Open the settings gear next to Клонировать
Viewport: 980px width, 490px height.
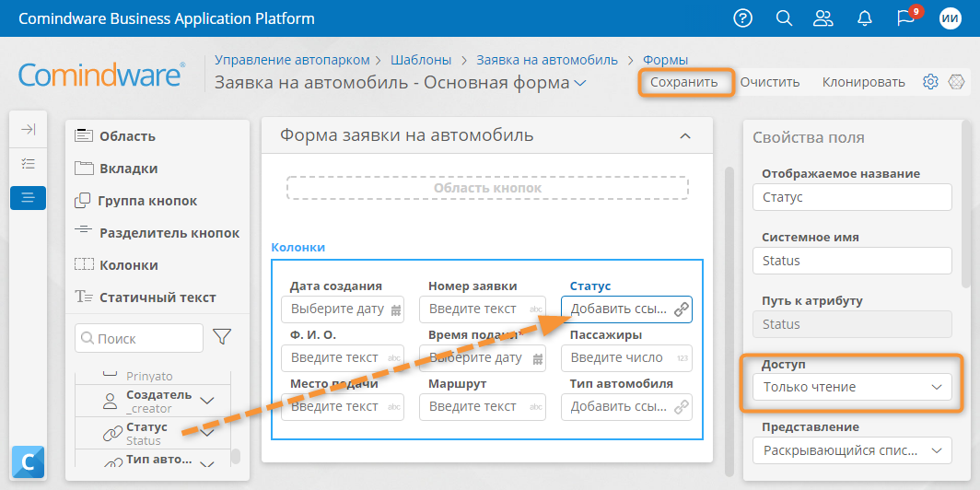click(x=930, y=82)
